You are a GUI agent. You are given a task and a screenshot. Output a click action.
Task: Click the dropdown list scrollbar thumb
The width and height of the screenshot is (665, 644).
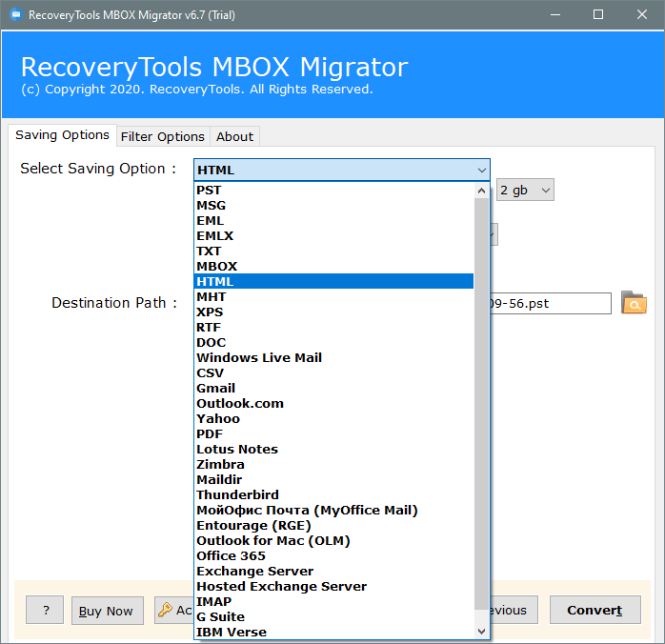[x=481, y=404]
